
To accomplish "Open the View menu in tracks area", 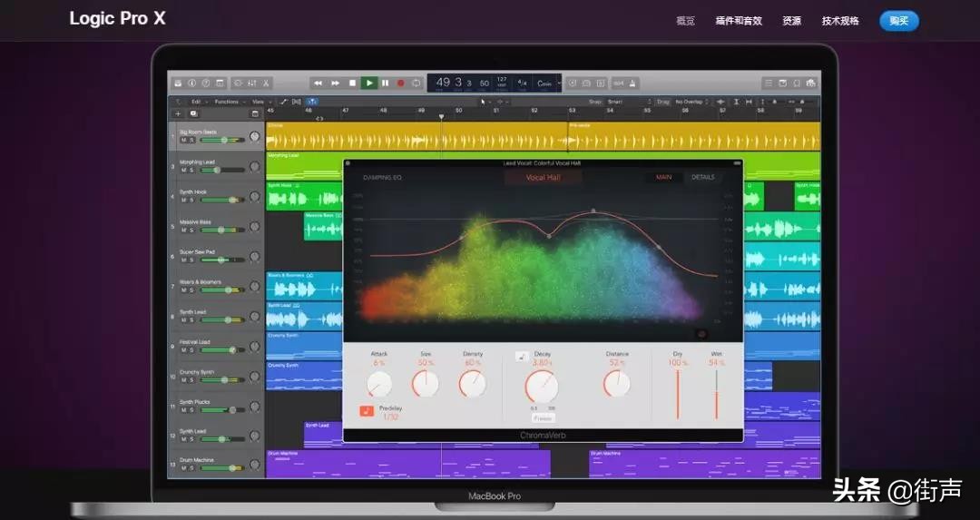I will click(260, 102).
